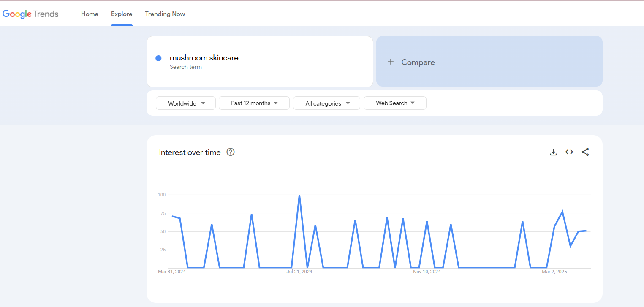Select the Explore tab
The image size is (644, 307).
122,14
